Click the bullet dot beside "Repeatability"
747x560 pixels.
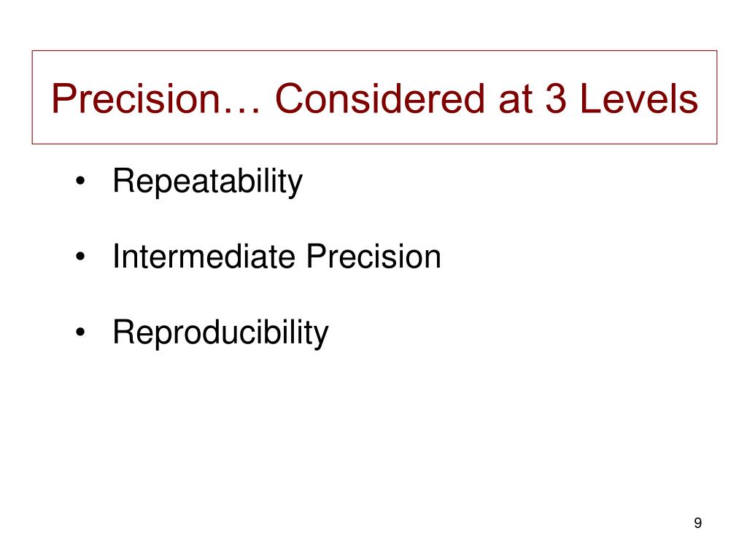point(80,182)
